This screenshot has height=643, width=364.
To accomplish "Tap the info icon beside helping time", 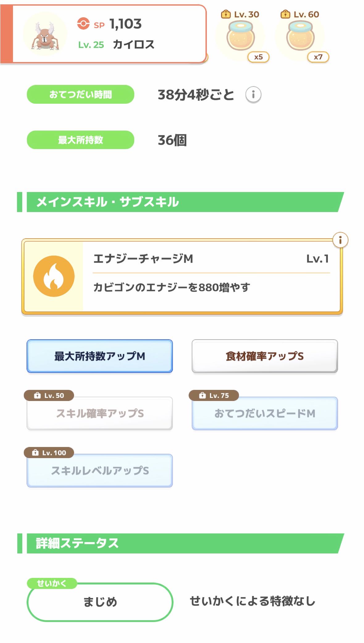I will coord(253,94).
